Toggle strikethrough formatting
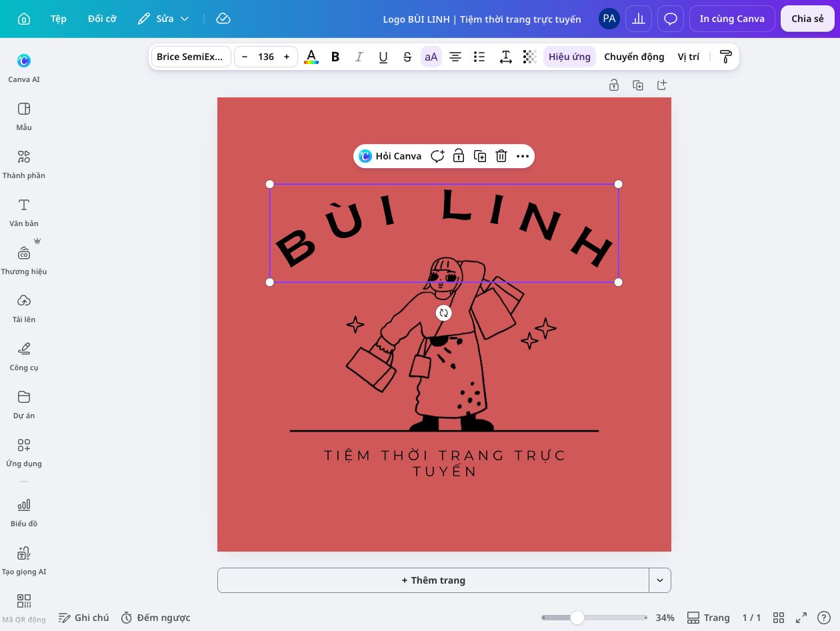Image resolution: width=840 pixels, height=631 pixels. tap(407, 57)
